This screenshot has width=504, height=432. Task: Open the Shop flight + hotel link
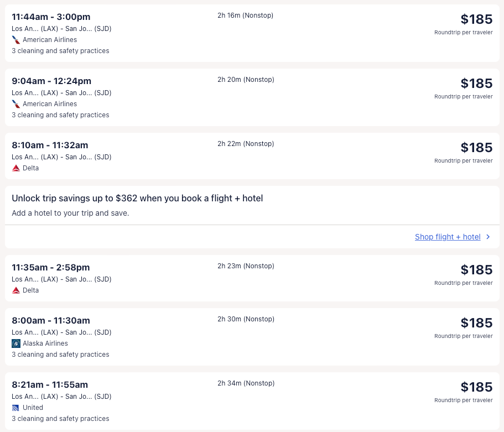(x=448, y=237)
